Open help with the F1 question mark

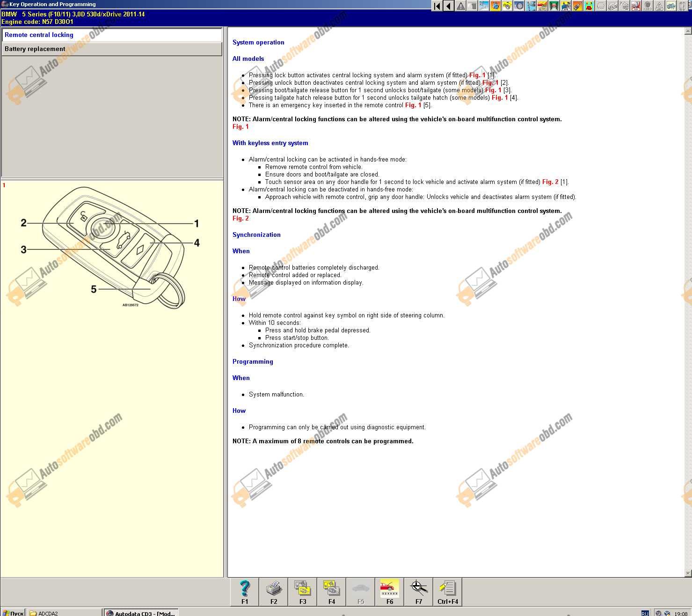(245, 592)
